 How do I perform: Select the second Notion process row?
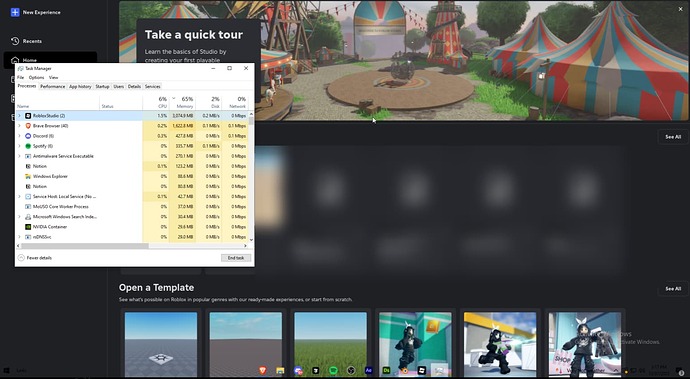tap(132, 187)
